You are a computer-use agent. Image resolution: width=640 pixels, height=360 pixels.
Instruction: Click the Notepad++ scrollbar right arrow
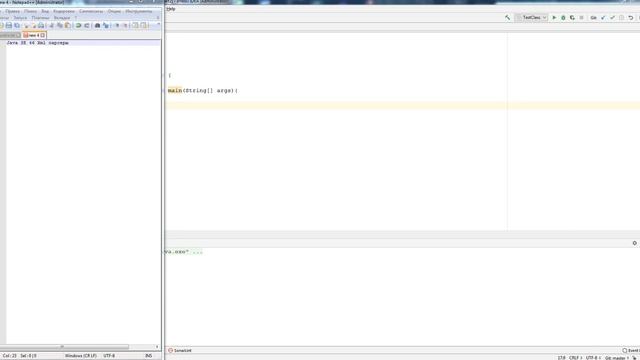point(157,347)
